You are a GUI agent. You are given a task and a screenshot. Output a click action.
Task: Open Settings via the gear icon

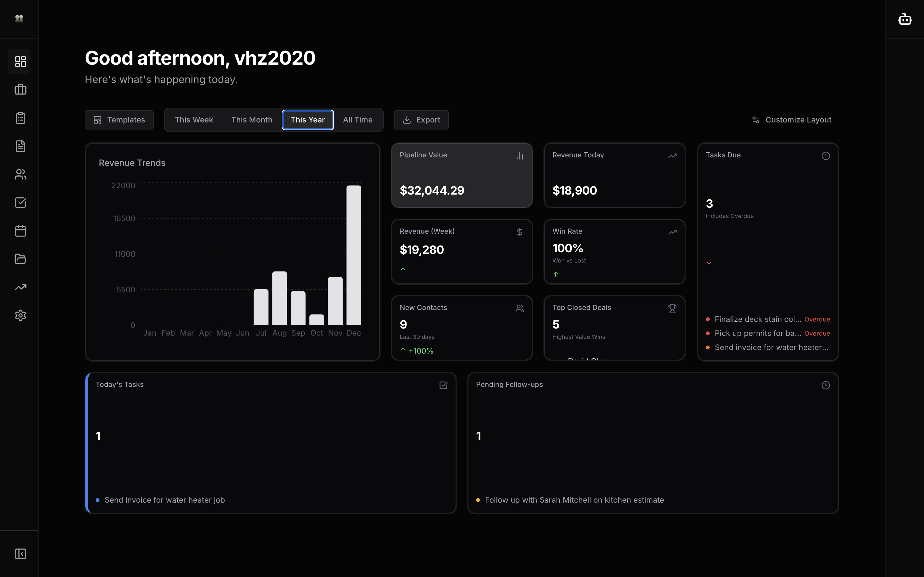pyautogui.click(x=20, y=315)
